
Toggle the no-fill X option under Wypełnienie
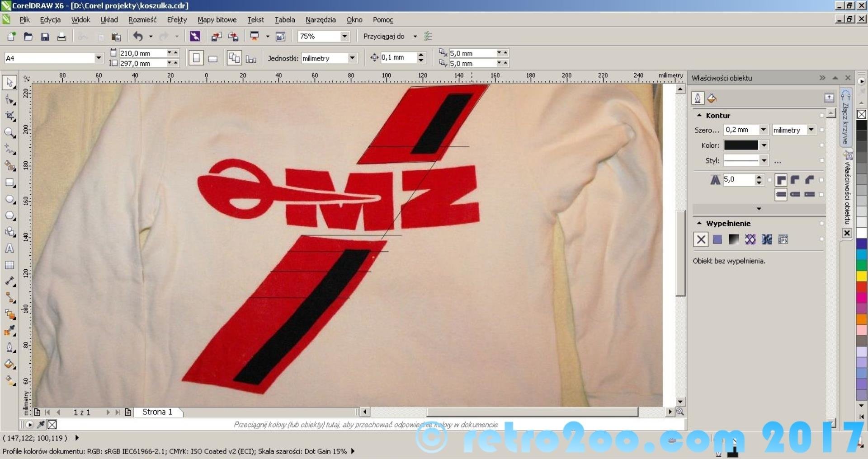[701, 239]
